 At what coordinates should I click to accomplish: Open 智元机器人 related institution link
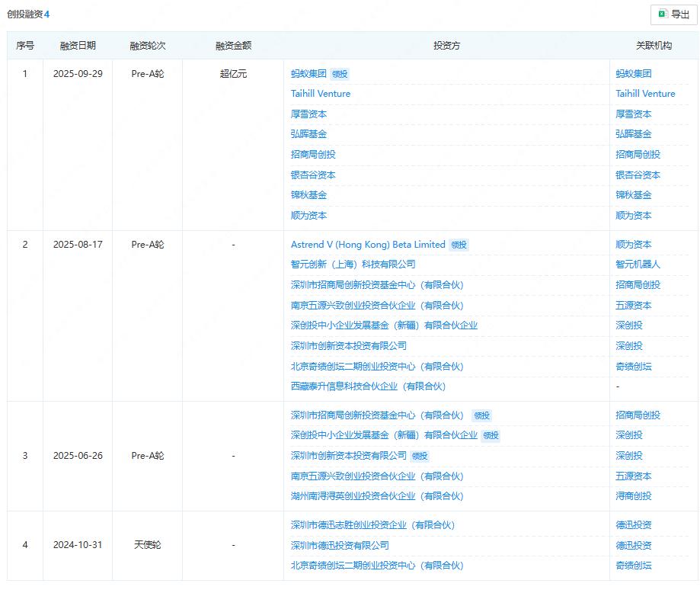point(638,265)
